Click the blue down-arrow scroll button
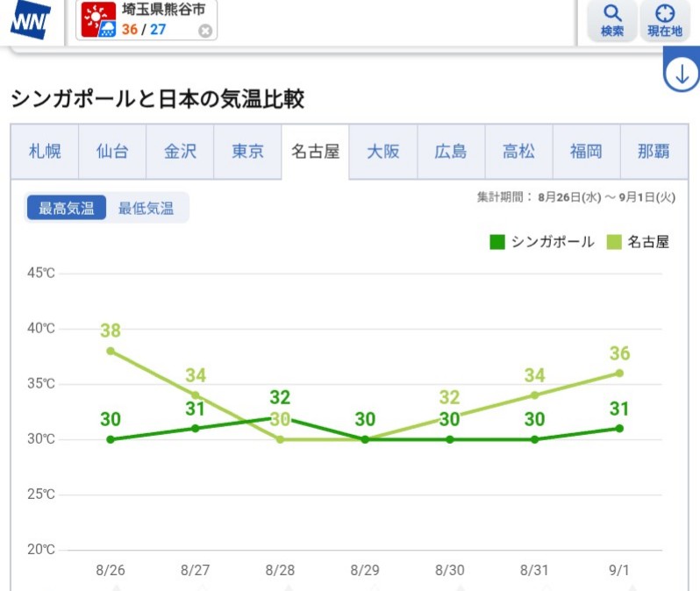 [x=682, y=74]
